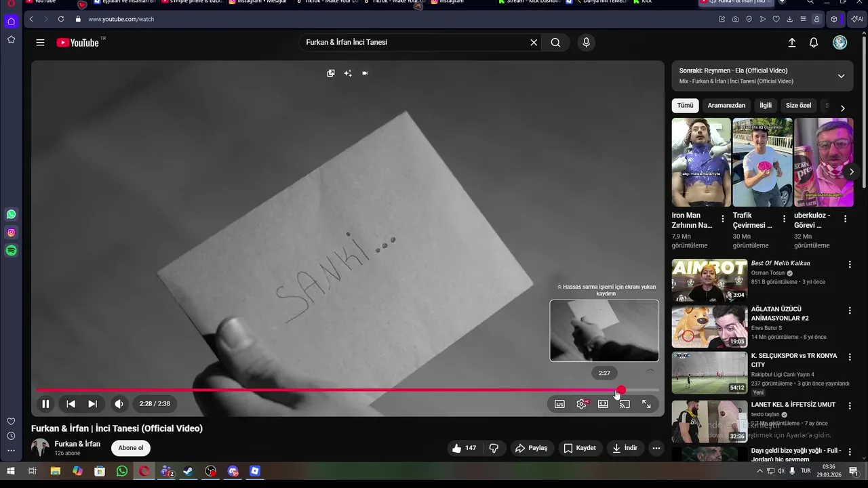Open the Opera sidebar Instagram icon
This screenshot has width=868, height=488.
tap(11, 232)
